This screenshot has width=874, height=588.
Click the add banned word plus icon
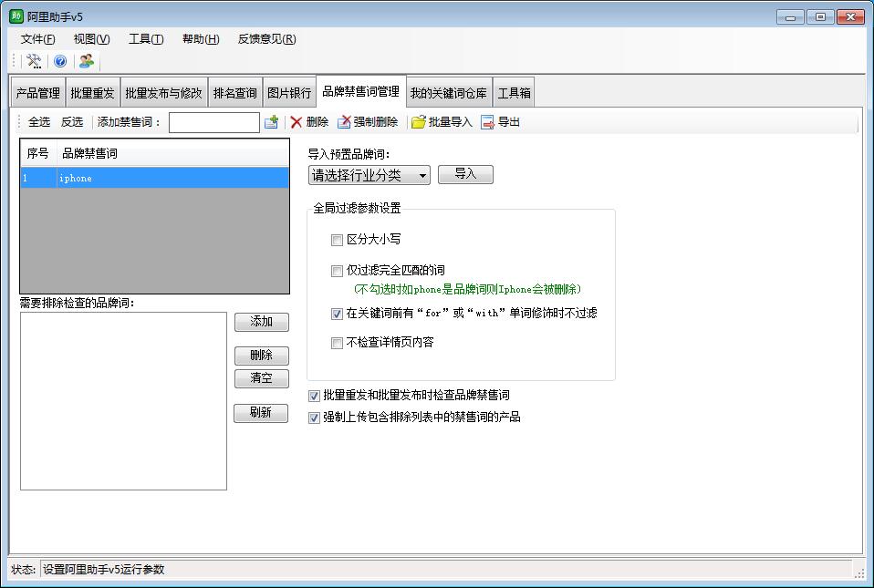click(272, 122)
